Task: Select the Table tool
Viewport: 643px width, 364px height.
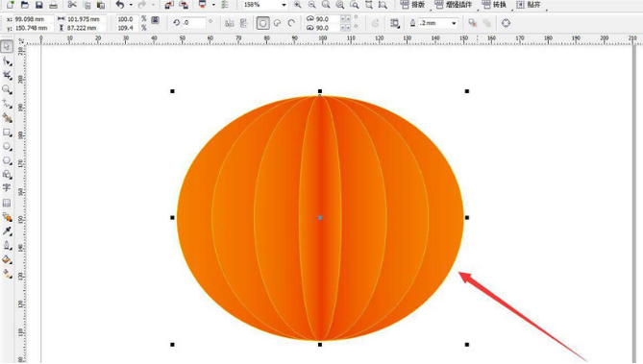Action: click(7, 203)
